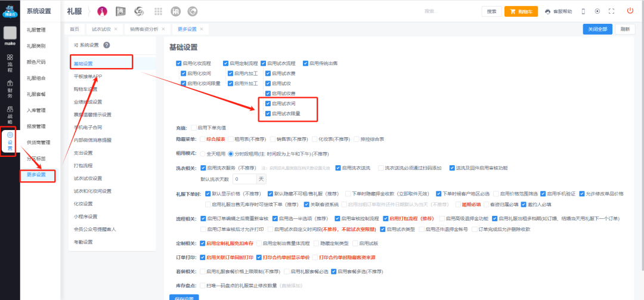This screenshot has width=644, height=300.
Task: Toggle 启用传统出售 checkbox
Action: click(x=305, y=63)
